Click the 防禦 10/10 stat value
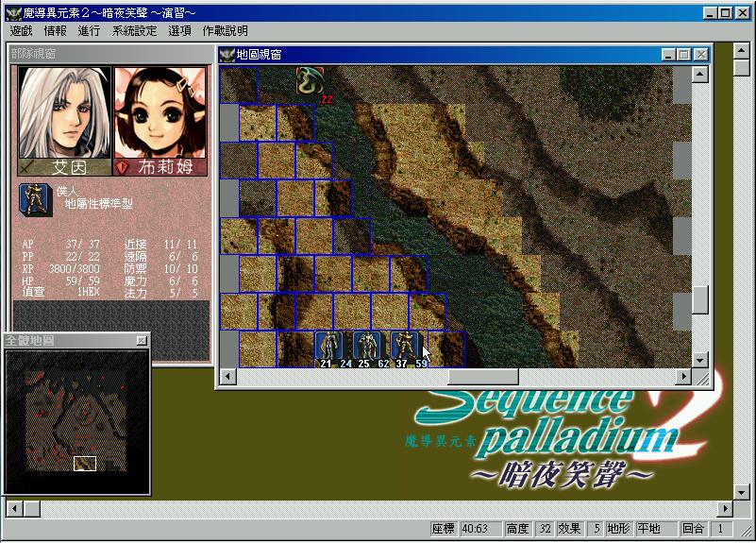The height and width of the screenshot is (543, 756). tap(181, 268)
